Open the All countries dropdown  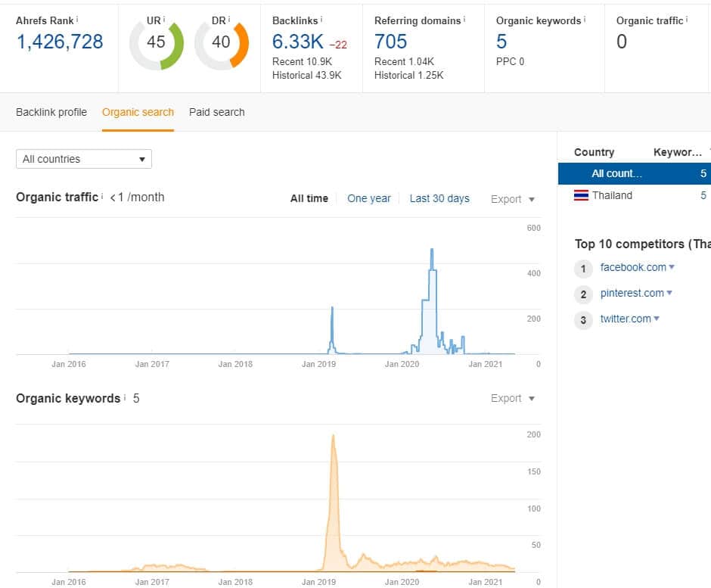(83, 159)
